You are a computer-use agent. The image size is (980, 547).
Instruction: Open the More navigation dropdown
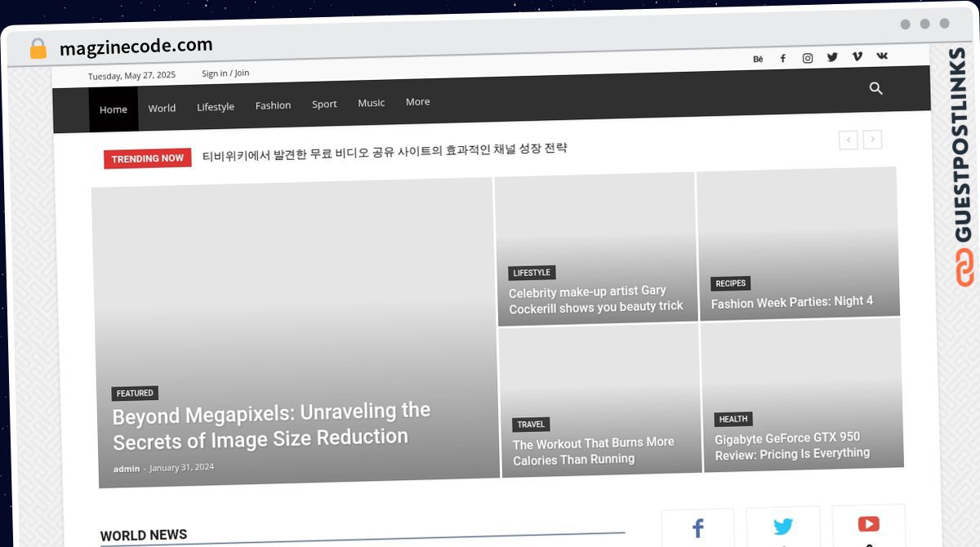pos(417,101)
